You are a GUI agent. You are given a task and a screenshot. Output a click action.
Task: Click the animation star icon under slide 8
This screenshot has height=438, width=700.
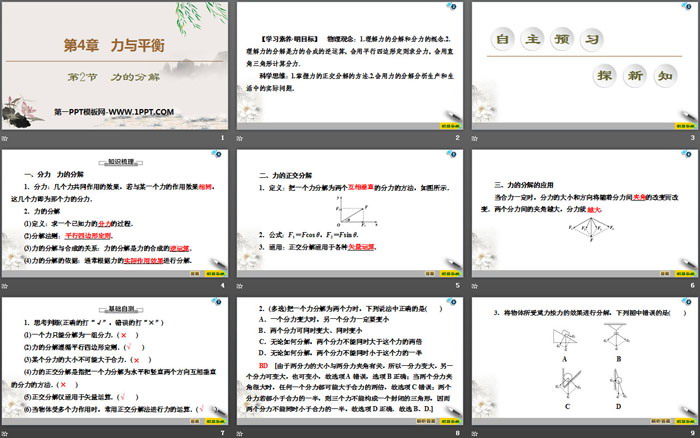pyautogui.click(x=240, y=433)
